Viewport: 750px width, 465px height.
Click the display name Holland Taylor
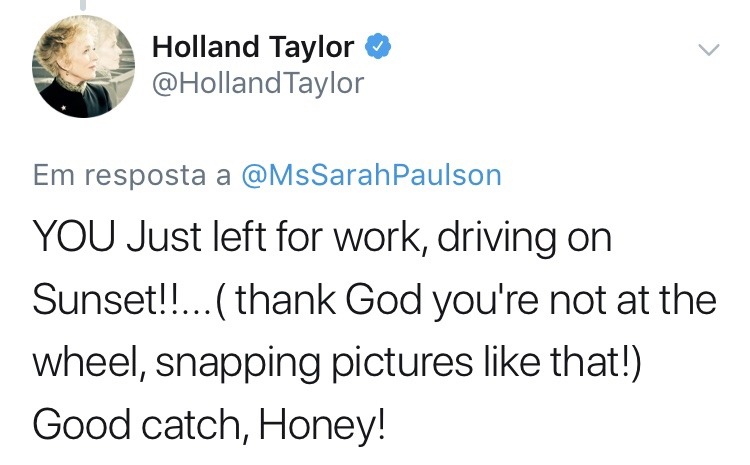coord(253,46)
